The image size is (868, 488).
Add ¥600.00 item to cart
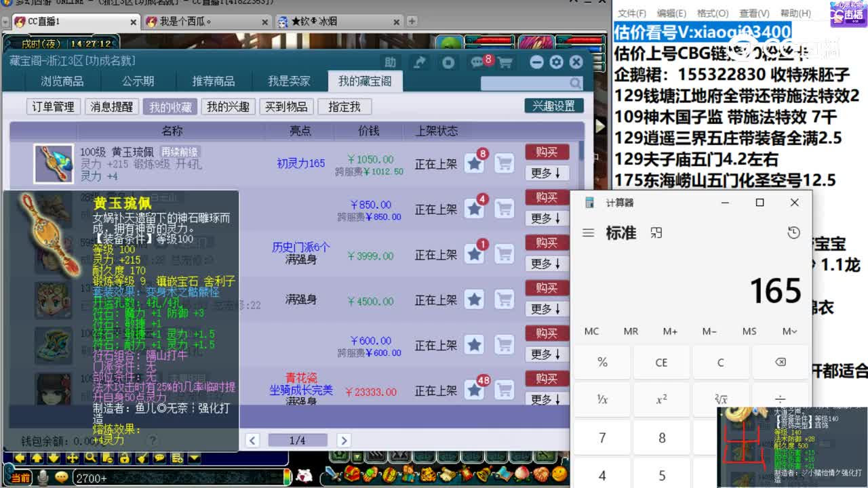[504, 345]
